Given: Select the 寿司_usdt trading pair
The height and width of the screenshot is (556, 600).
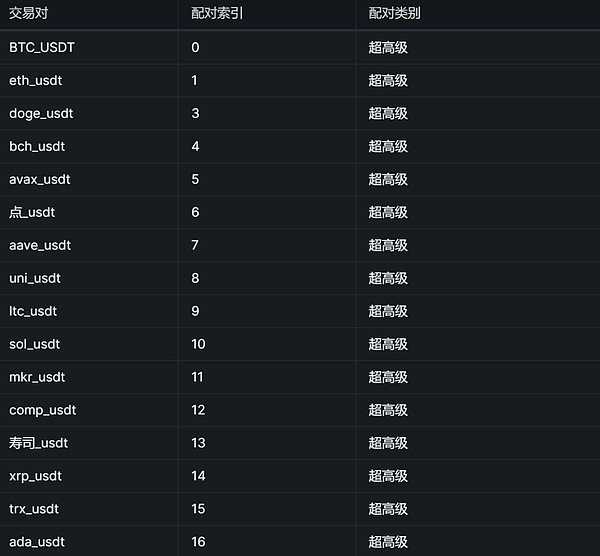Looking at the screenshot, I should pyautogui.click(x=39, y=443).
